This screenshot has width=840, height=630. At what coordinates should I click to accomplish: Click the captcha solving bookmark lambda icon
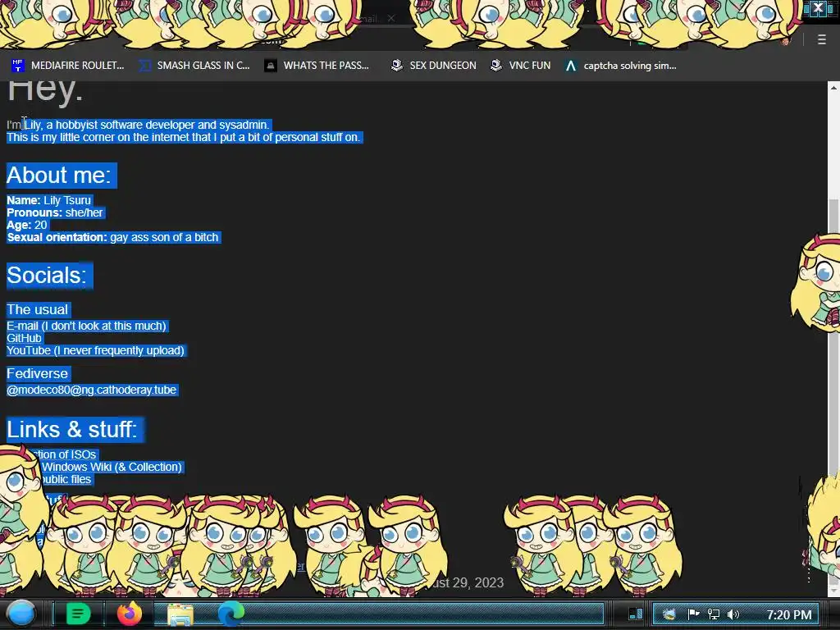(x=571, y=66)
